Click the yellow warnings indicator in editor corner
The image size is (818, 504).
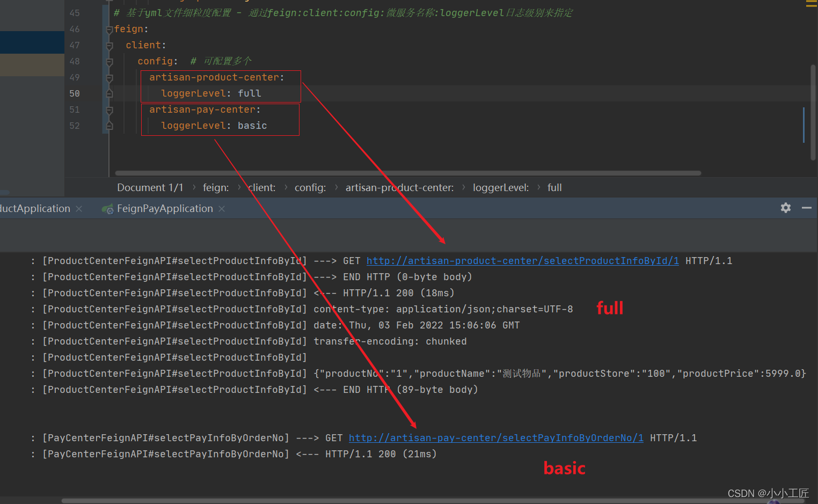tap(811, 4)
